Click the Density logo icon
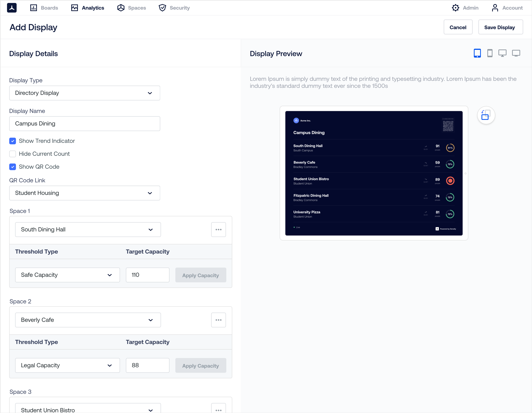 12,8
